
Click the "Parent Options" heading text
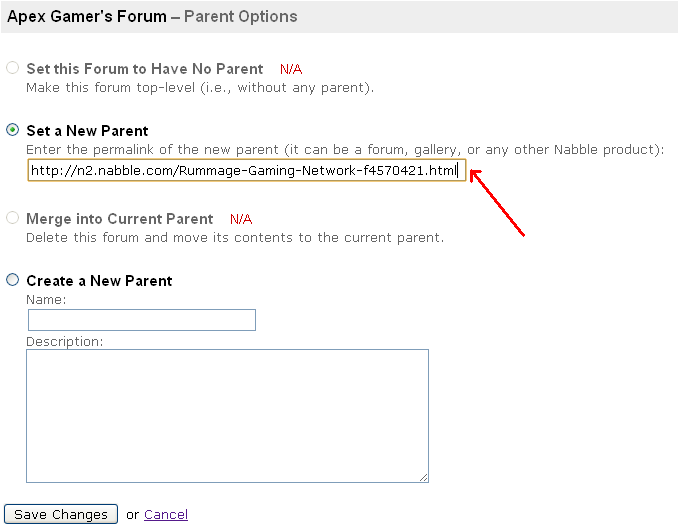click(240, 17)
